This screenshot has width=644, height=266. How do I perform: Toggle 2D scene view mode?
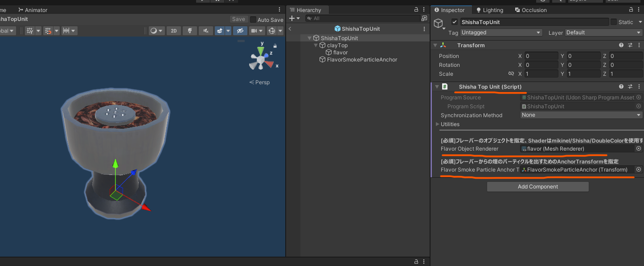174,31
